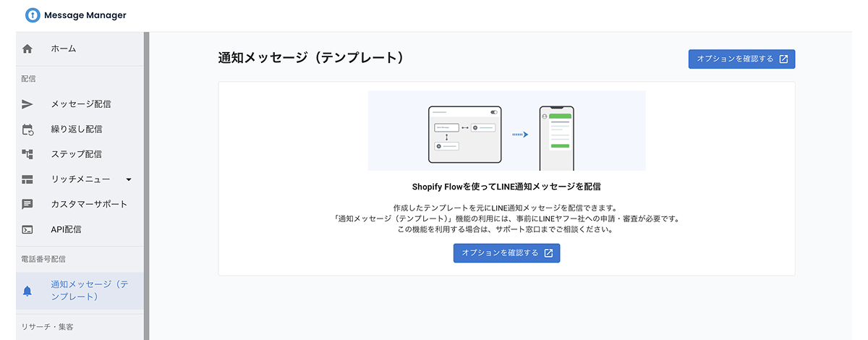
Task: Click the text 作成したテンプレートを元にLINE通知メッセージを配信できます。
Action: (506, 208)
